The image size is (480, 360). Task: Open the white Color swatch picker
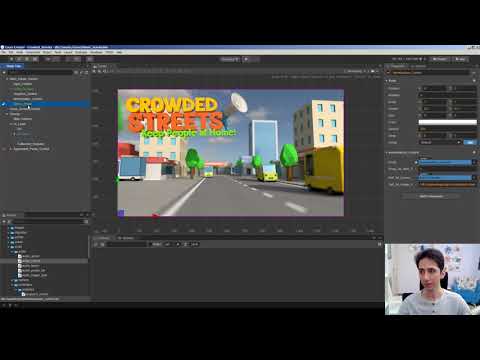(x=448, y=122)
